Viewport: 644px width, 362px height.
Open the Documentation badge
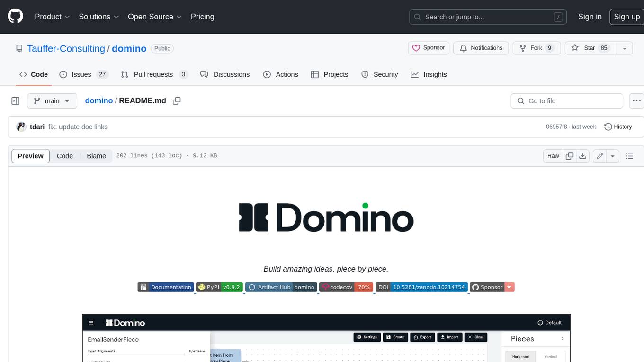166,287
